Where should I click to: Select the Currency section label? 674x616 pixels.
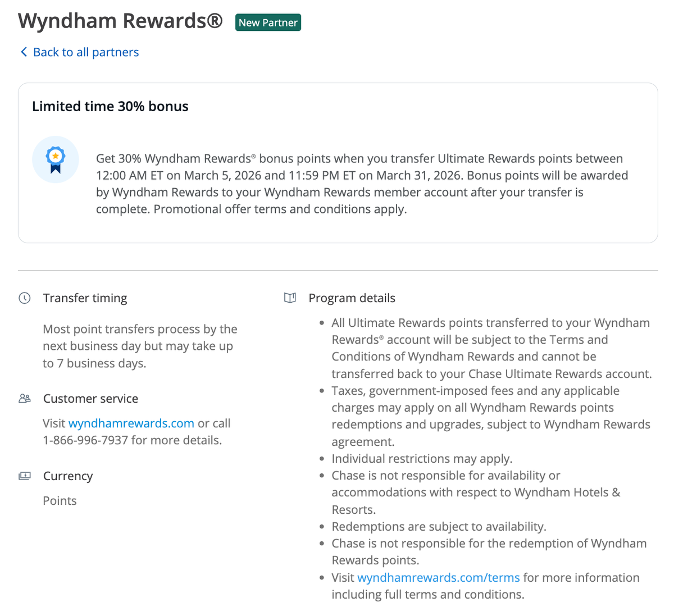tap(67, 476)
